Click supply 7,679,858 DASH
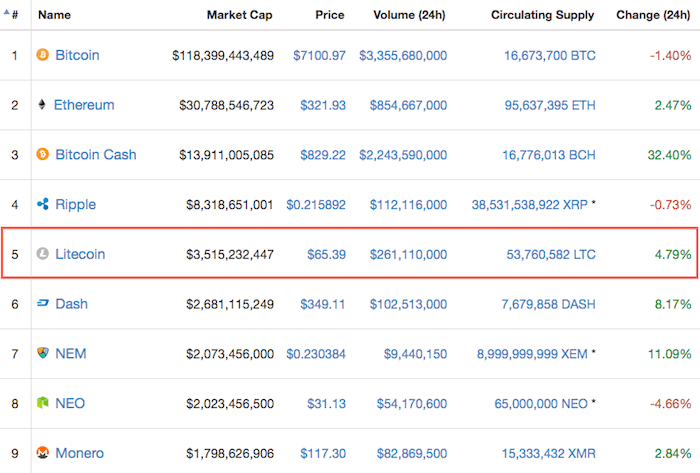700x473 pixels. (x=548, y=304)
